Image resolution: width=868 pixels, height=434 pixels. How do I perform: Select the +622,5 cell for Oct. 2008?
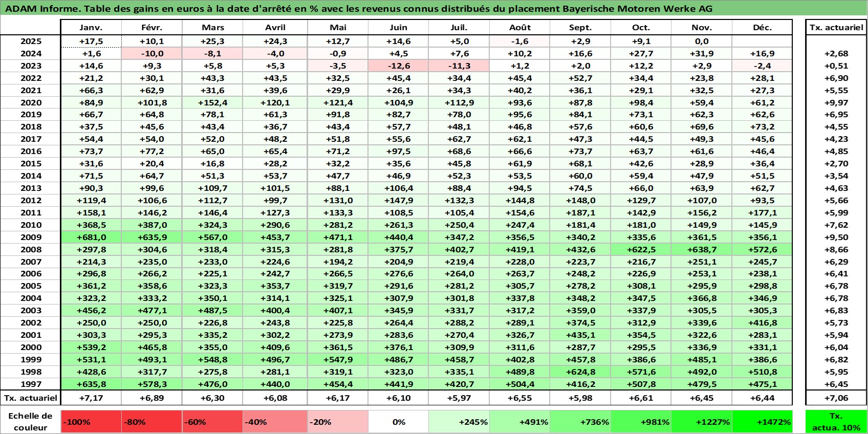(x=641, y=249)
